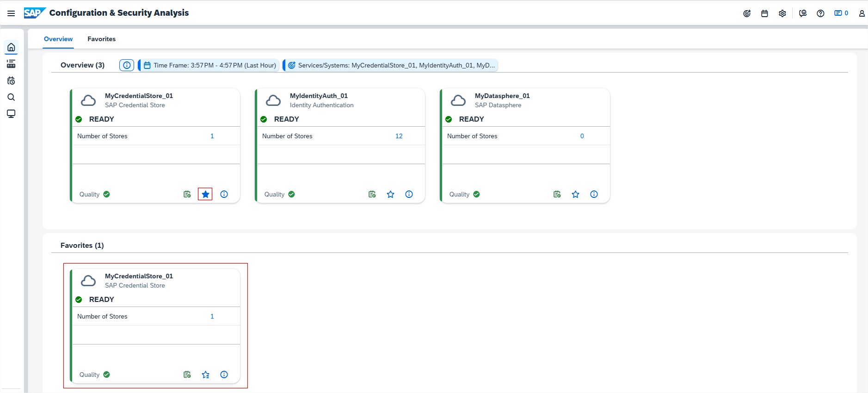Viewport: 868px width, 393px height.
Task: Open the search icon in sidebar
Action: [x=11, y=97]
